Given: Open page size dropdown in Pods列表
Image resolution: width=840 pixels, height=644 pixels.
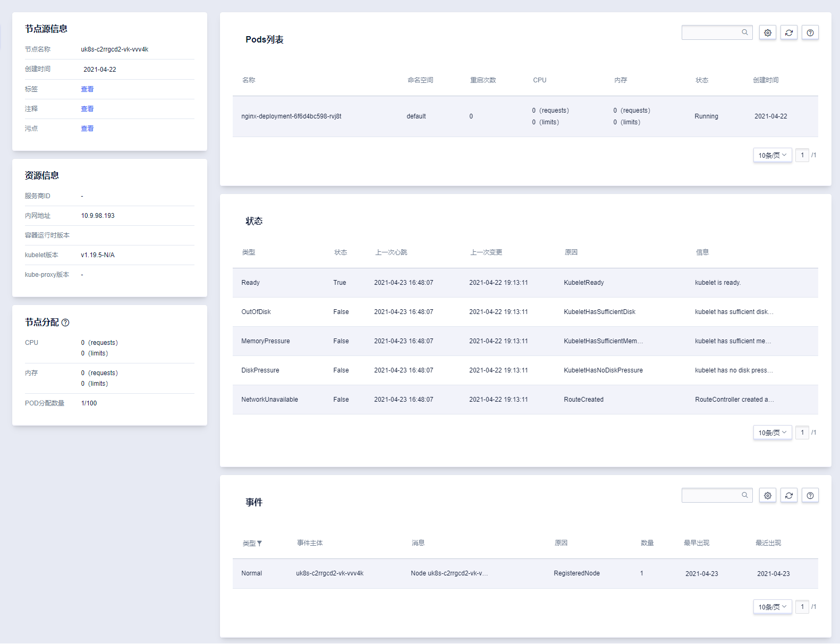Looking at the screenshot, I should [x=773, y=155].
